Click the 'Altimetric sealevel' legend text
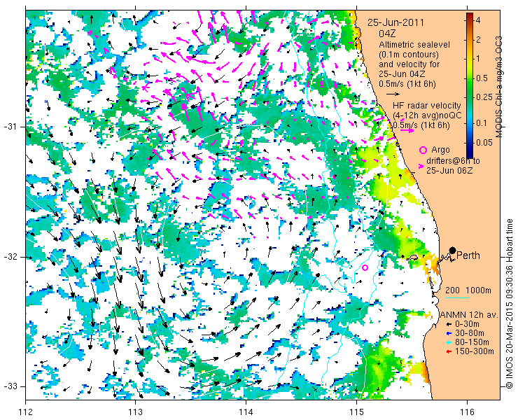Image resolution: width=518 pixels, height=420 pixels. point(414,44)
